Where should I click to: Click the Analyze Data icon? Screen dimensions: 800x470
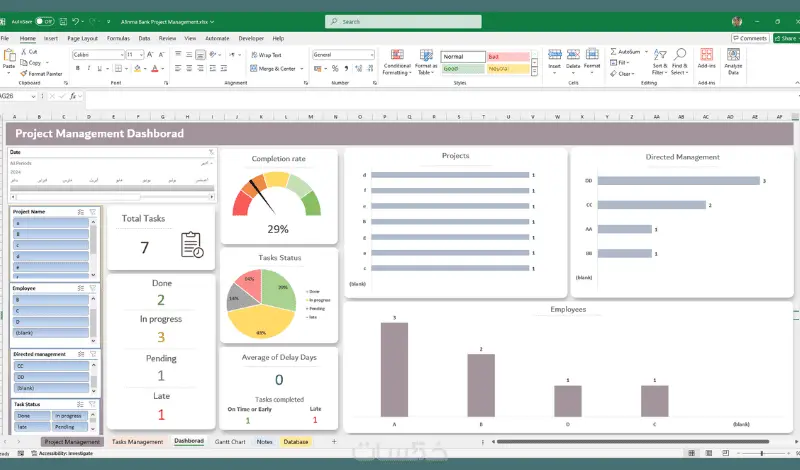(733, 55)
